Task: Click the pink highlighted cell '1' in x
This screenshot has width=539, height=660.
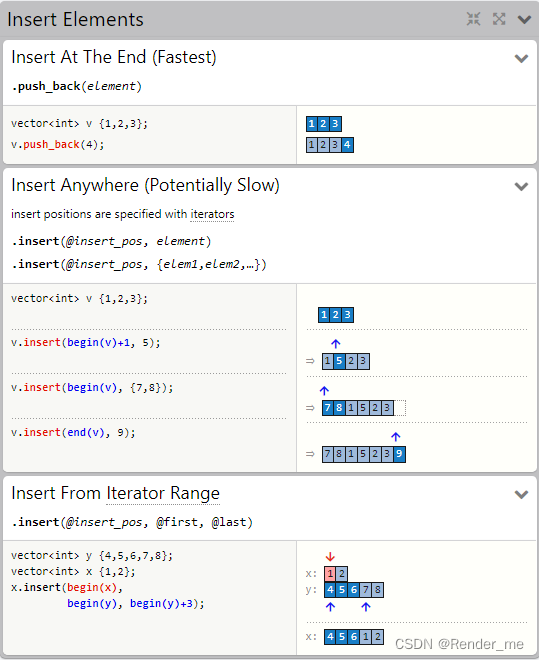Action: click(330, 574)
